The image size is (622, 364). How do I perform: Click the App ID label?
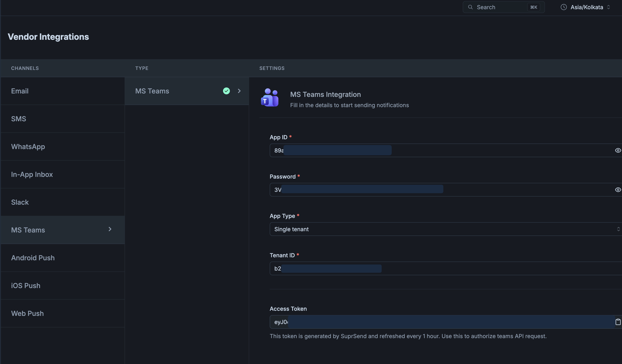pyautogui.click(x=278, y=137)
